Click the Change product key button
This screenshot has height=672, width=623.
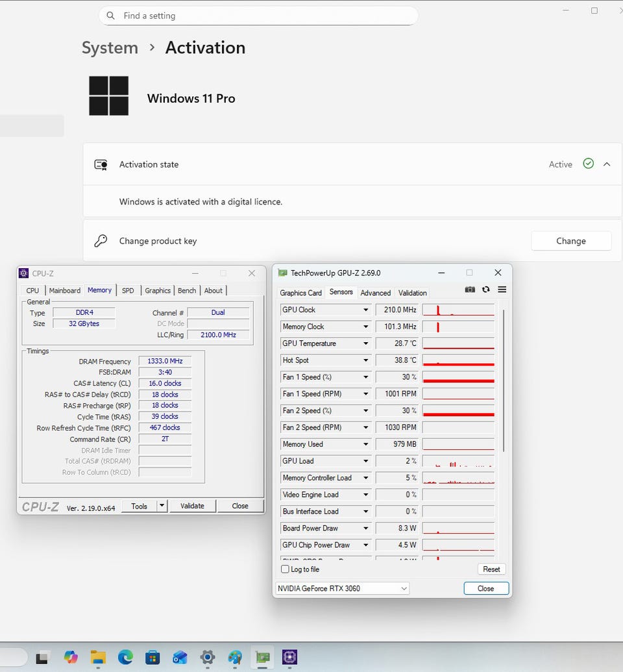[x=570, y=241]
